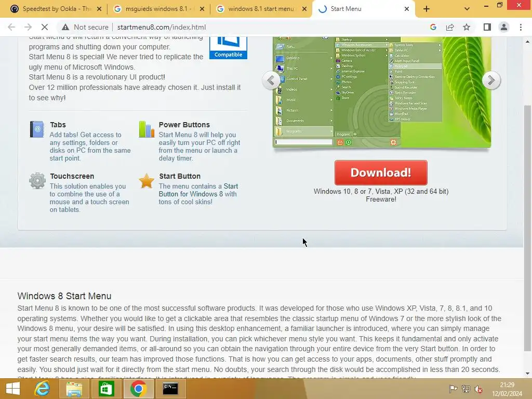Click the Not secure site warning
This screenshot has width=532, height=399.
[x=85, y=27]
